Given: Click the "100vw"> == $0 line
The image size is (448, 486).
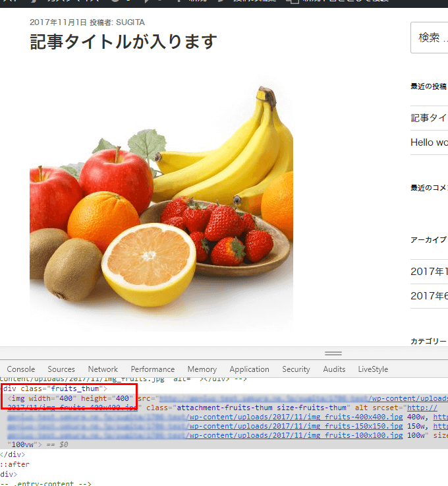Looking at the screenshot, I should click(x=38, y=444).
